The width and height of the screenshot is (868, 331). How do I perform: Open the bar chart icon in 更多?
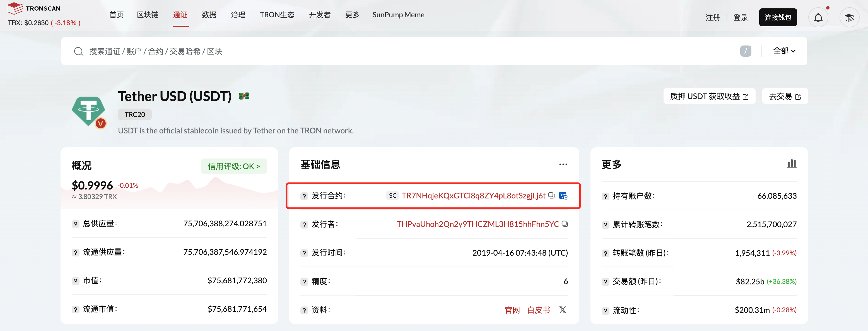coord(792,164)
